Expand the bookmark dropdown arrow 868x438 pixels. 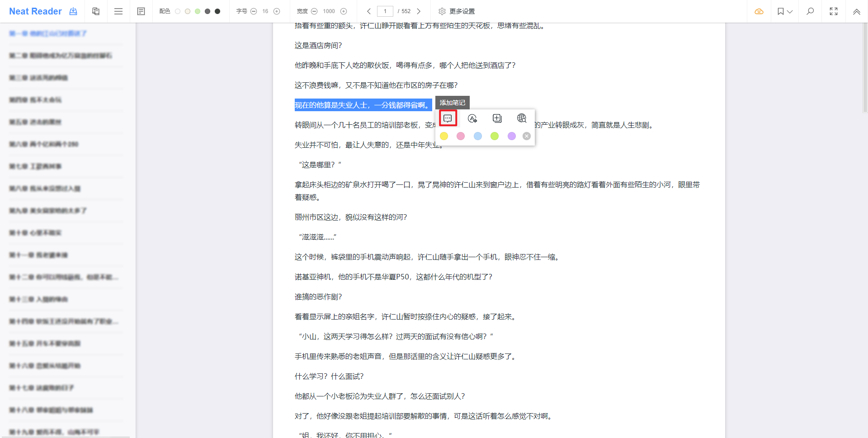tap(790, 11)
